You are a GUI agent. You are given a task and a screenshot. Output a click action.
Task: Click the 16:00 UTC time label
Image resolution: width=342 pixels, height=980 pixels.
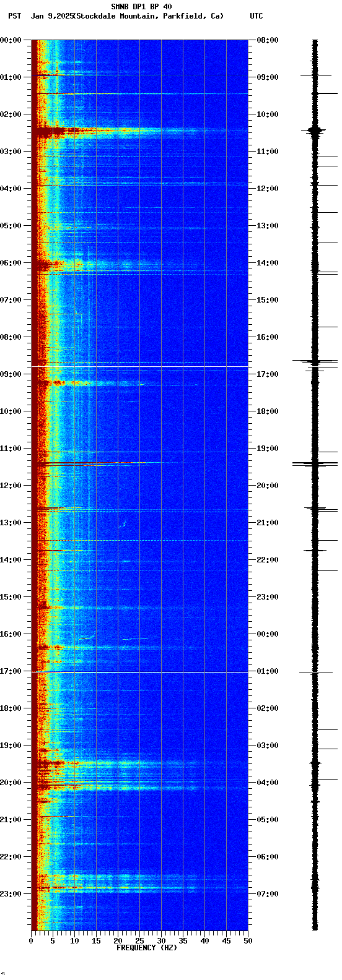click(x=268, y=337)
